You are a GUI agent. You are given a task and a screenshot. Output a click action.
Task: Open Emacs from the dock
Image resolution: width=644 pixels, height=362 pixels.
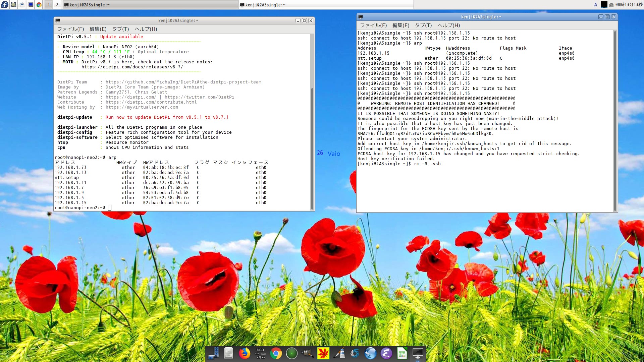click(x=386, y=353)
